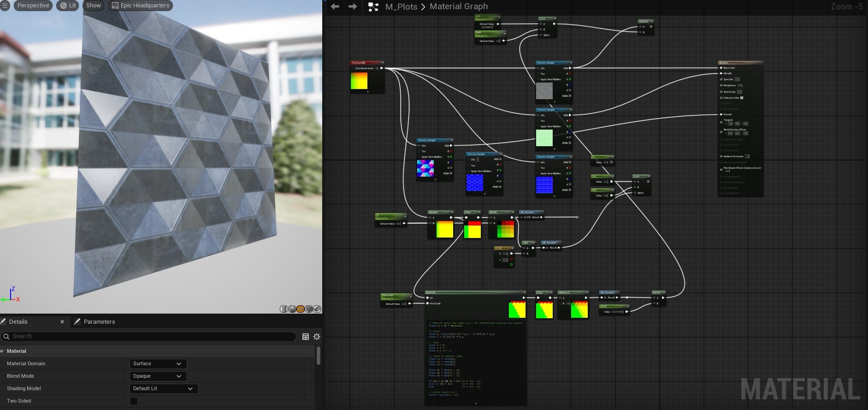Enable the Two Sided checkbox
Viewport: 868px width, 410px height.
pyautogui.click(x=134, y=401)
